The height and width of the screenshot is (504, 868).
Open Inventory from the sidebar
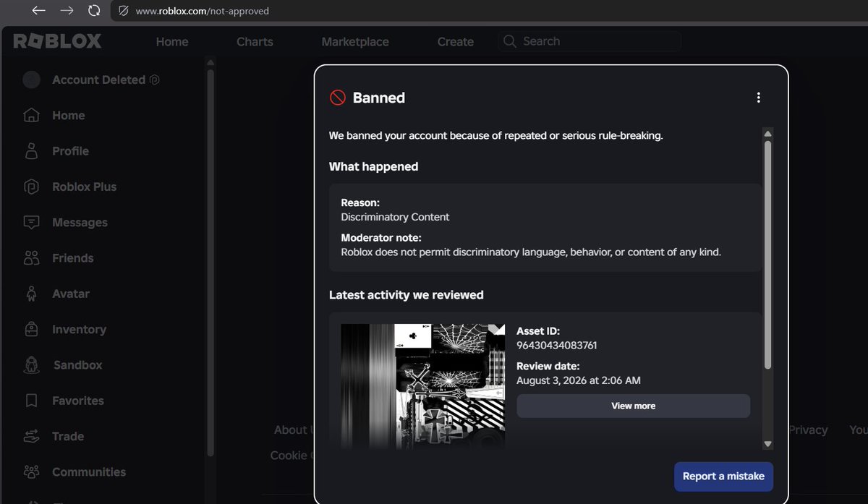(79, 329)
